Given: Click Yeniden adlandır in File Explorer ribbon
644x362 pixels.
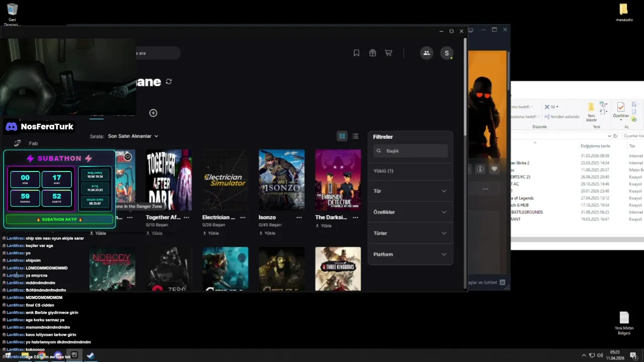Looking at the screenshot, I should pyautogui.click(x=561, y=117).
